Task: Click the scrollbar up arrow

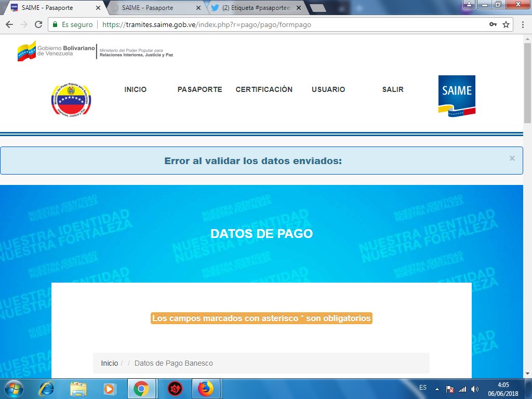Action: click(x=528, y=38)
